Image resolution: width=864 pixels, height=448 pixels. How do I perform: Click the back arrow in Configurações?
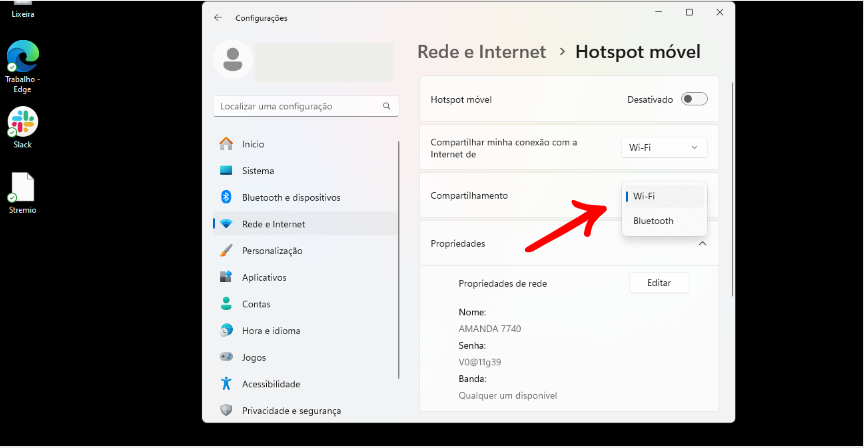tap(218, 18)
